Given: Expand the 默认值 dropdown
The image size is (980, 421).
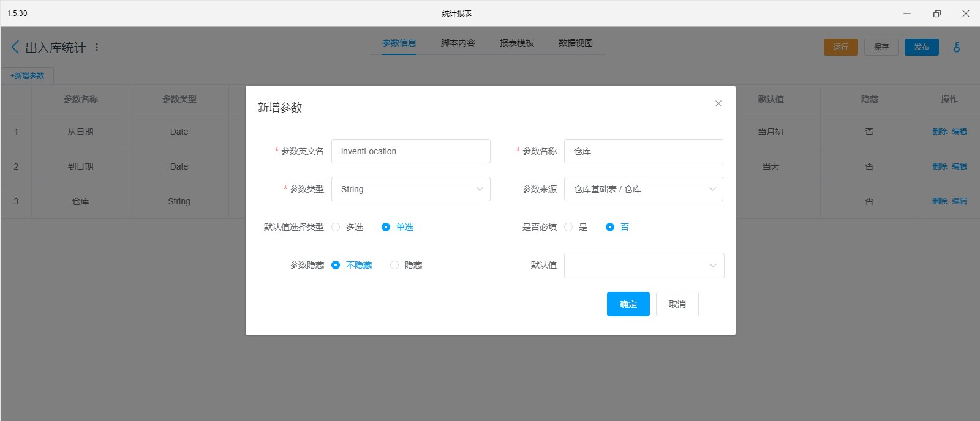Looking at the screenshot, I should [644, 266].
